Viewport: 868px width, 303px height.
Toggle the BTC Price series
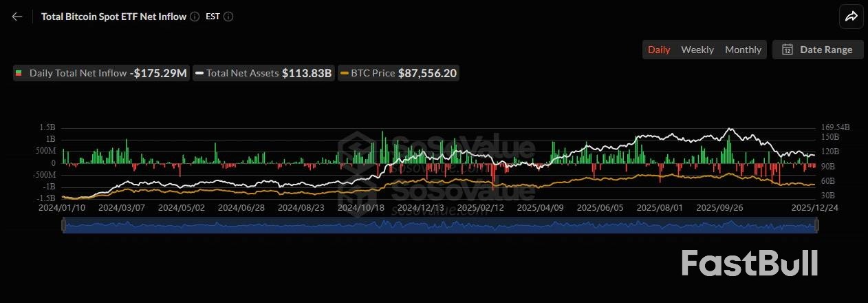(x=398, y=73)
